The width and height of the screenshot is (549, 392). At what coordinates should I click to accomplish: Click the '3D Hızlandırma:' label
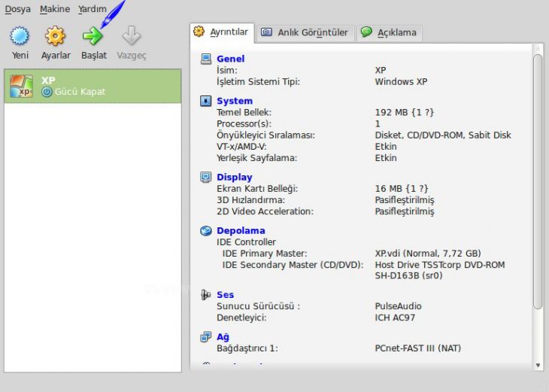[250, 200]
